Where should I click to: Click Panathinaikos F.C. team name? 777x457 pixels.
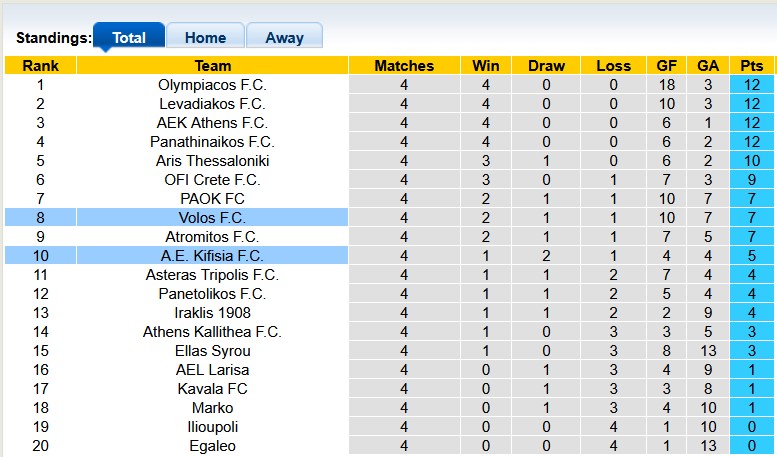click(212, 142)
